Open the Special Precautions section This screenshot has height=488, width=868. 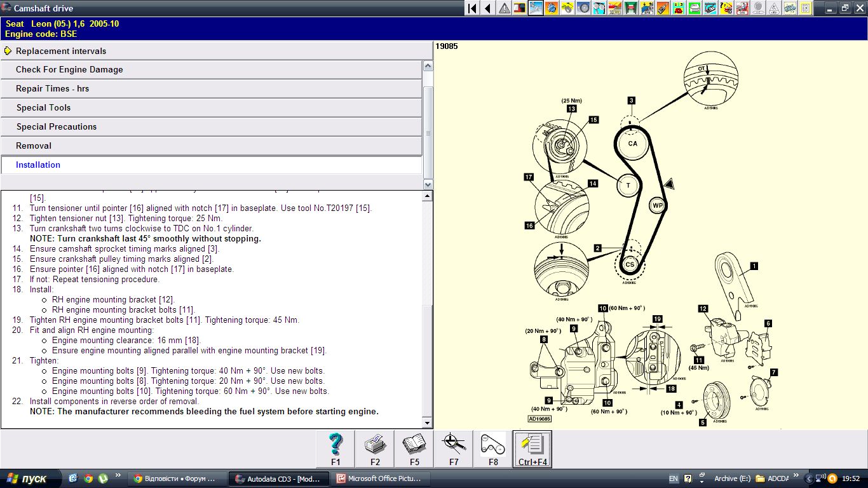click(211, 127)
